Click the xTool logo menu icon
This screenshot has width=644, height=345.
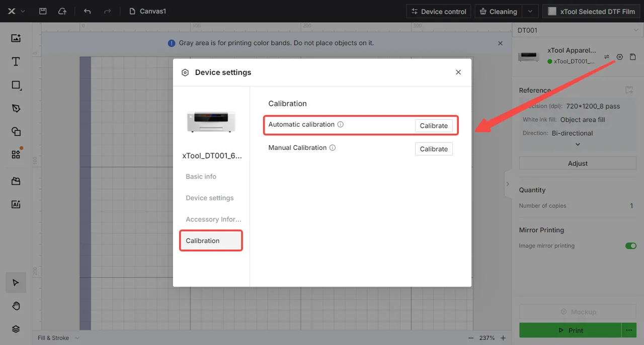12,11
